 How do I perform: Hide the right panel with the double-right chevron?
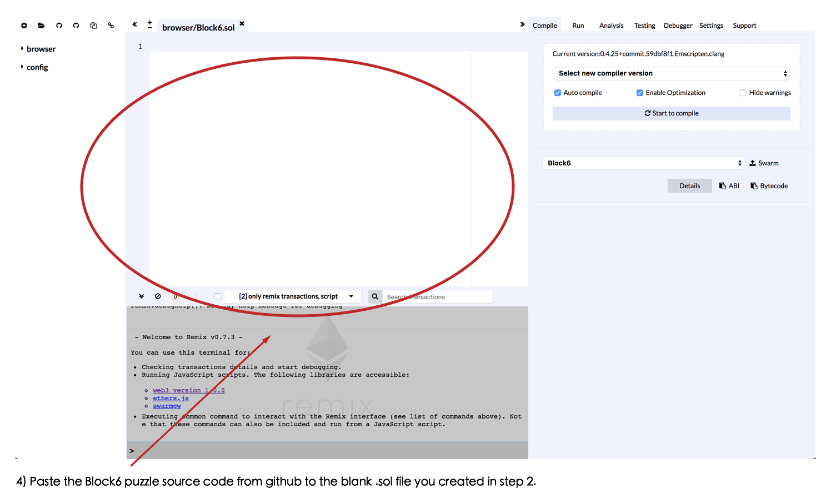pyautogui.click(x=522, y=24)
